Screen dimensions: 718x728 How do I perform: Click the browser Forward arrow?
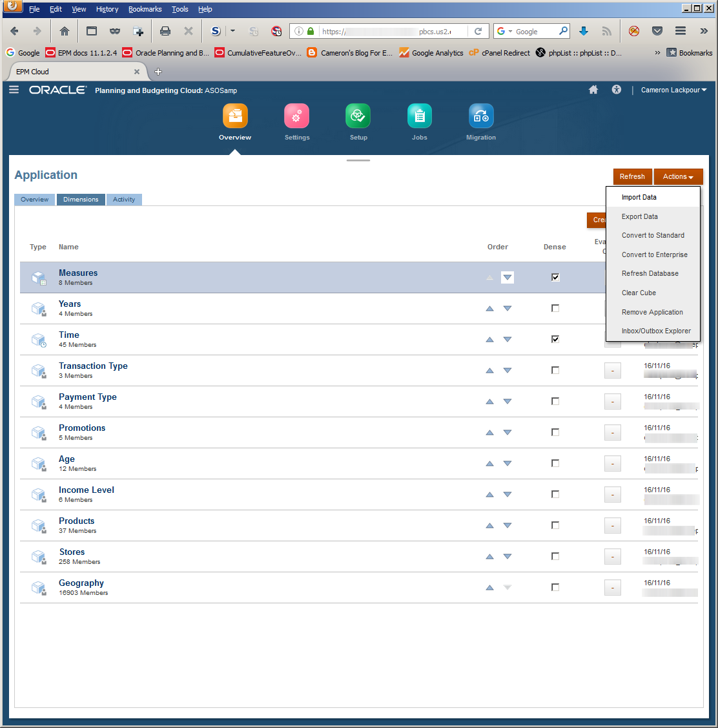point(37,31)
